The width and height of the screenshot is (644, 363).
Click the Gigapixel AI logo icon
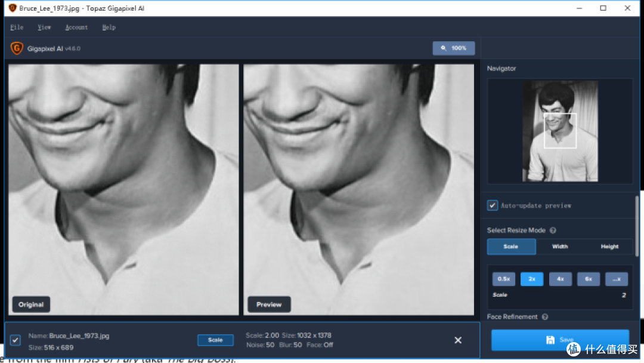pyautogui.click(x=17, y=48)
